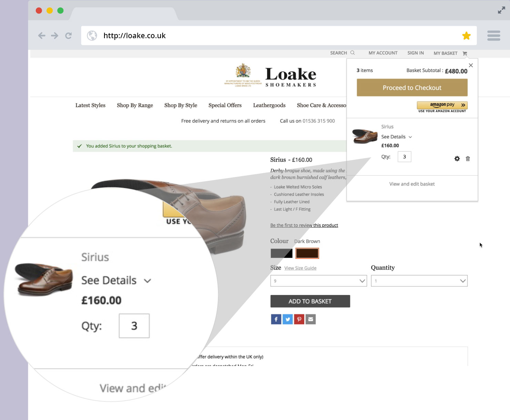The height and width of the screenshot is (420, 510).
Task: Remove Sirius with the trash icon
Action: (x=468, y=159)
